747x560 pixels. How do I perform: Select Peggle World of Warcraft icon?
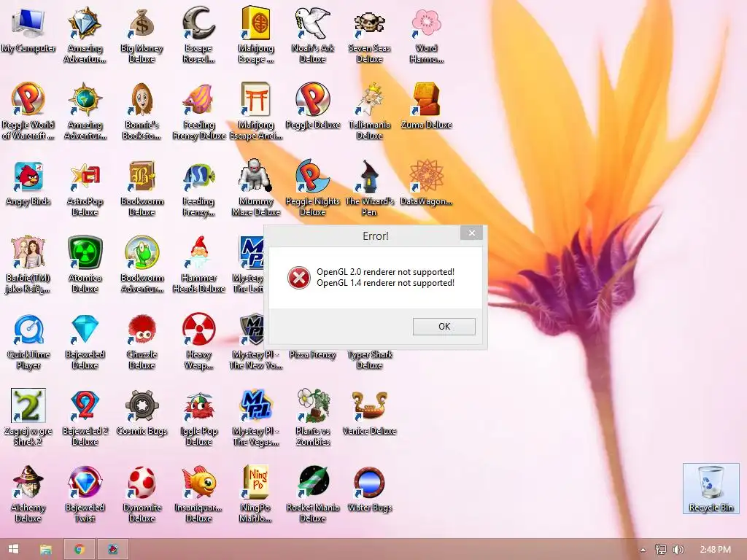pos(28,99)
